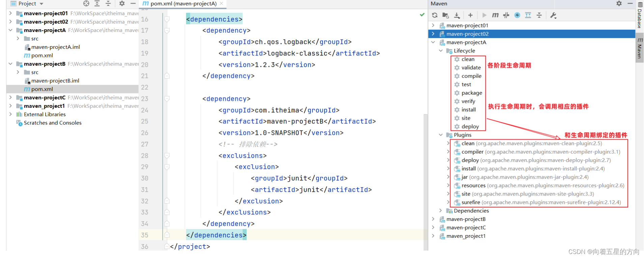Open Project panel gear settings

point(122,3)
